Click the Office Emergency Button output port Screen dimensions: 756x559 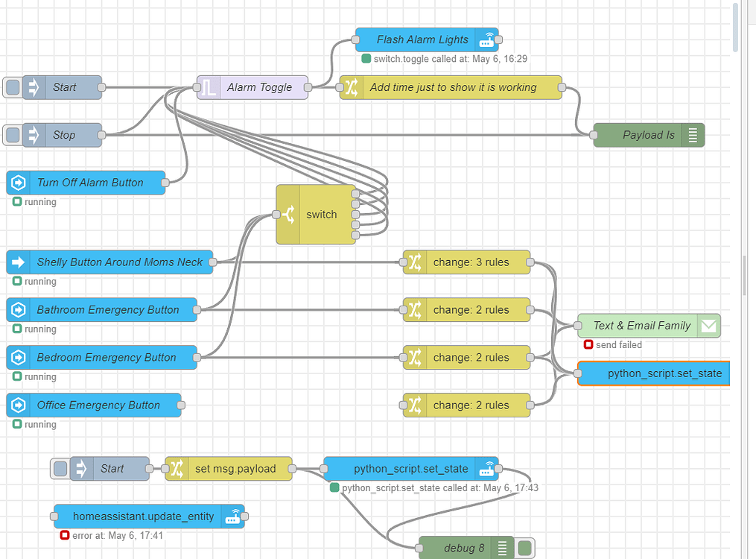click(x=181, y=405)
